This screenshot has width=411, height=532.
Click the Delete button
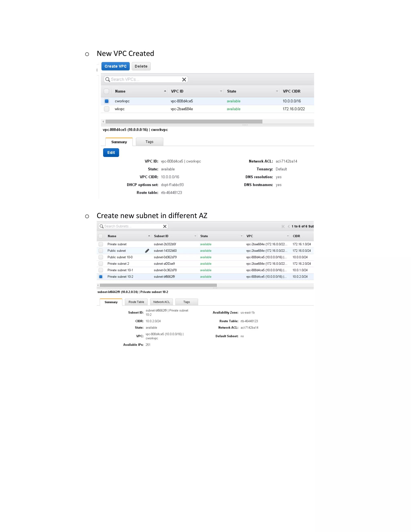pos(141,66)
